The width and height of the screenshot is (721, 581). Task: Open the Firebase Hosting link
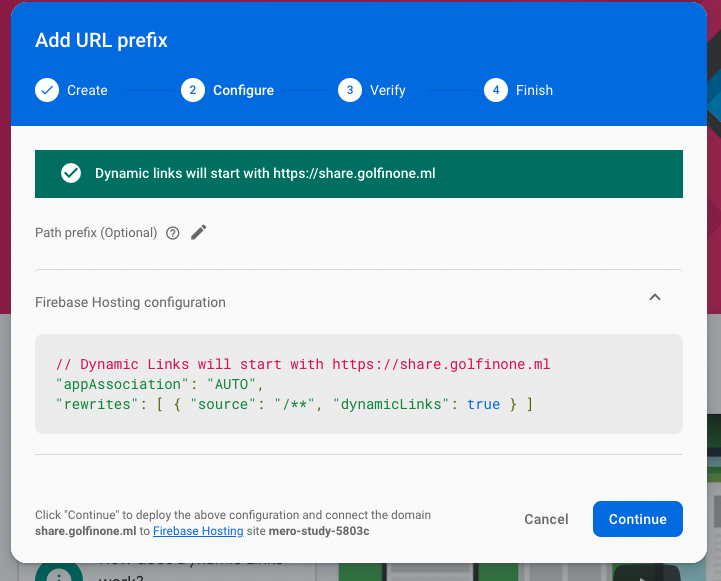pos(198,531)
